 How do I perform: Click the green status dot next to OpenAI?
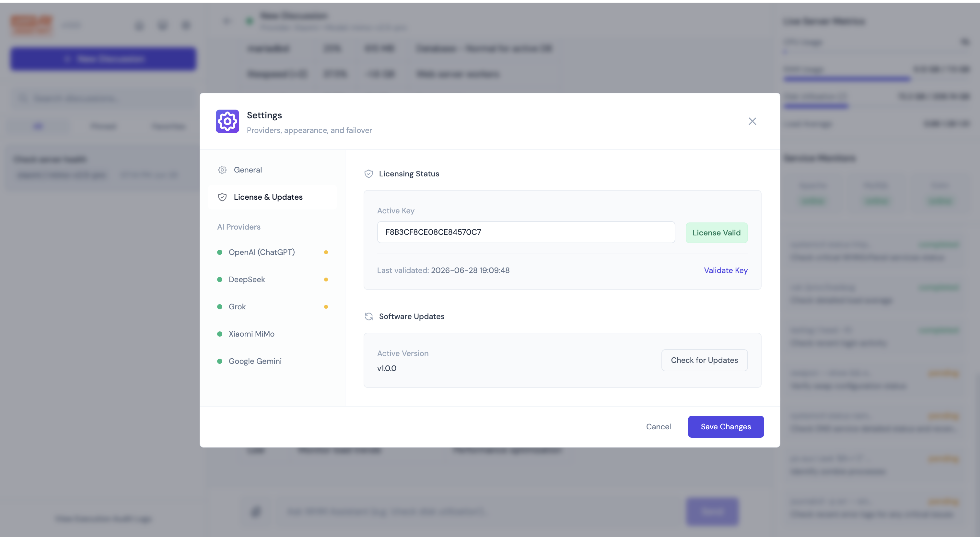pyautogui.click(x=219, y=252)
